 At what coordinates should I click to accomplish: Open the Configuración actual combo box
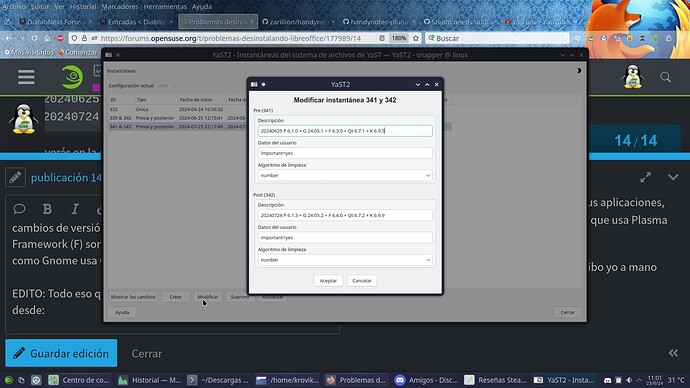(x=168, y=86)
